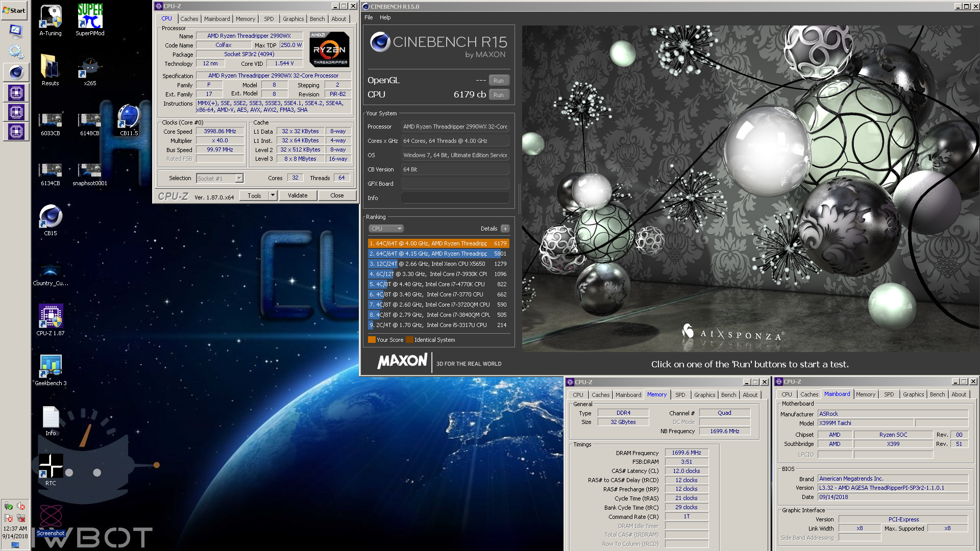Click the Cinebench taskbar icon
The height and width of the screenshot is (551, 980).
(16, 72)
